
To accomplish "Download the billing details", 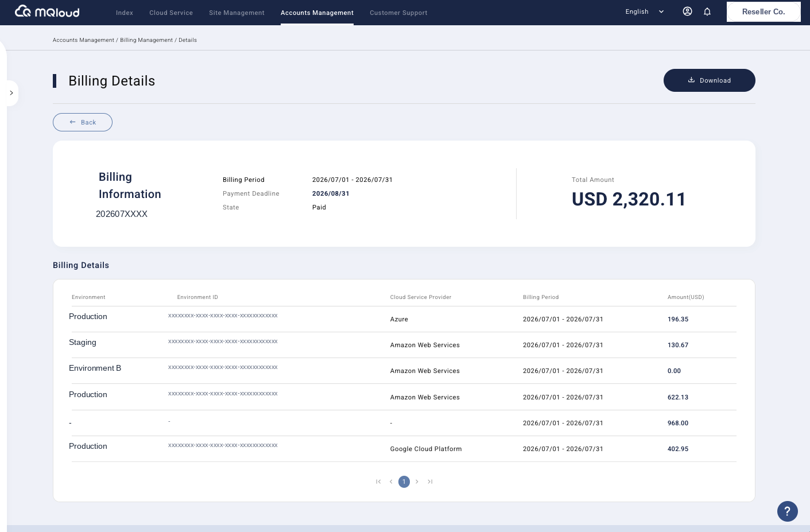I will click(x=710, y=80).
